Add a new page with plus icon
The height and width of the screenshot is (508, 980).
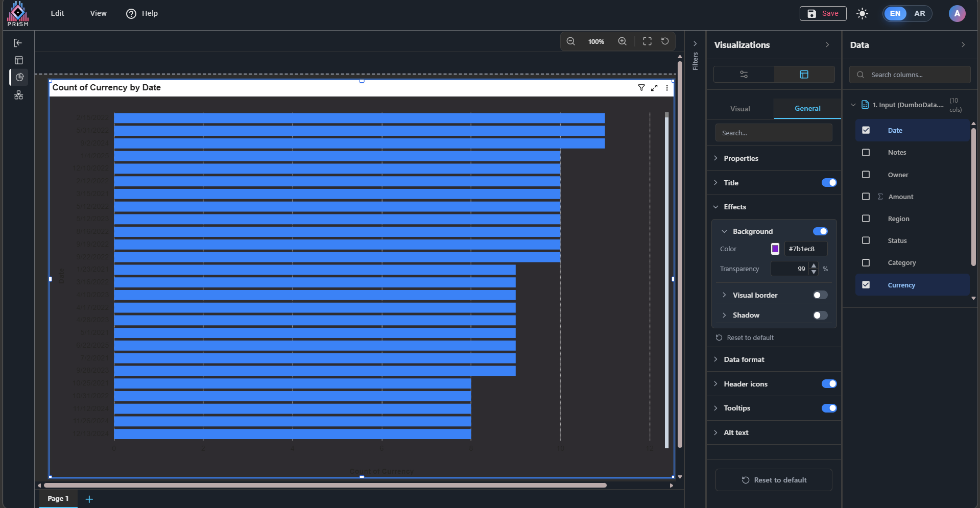(89, 499)
